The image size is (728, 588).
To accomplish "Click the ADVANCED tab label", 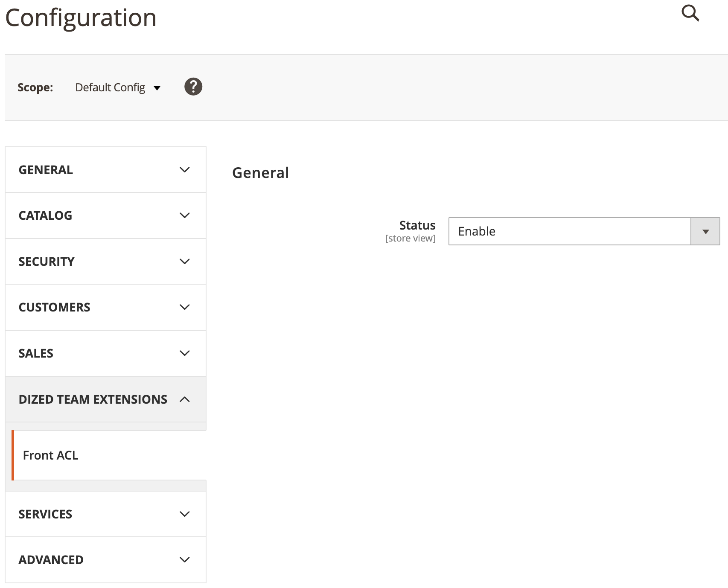I will point(51,560).
